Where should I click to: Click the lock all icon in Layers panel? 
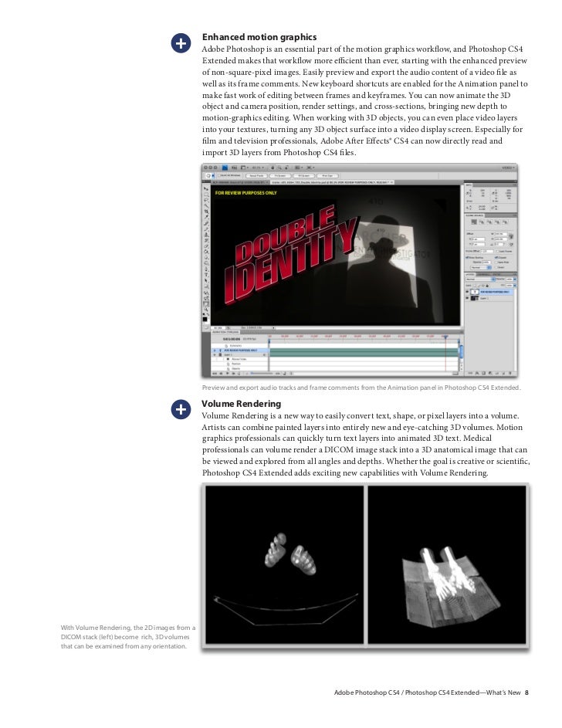point(487,286)
